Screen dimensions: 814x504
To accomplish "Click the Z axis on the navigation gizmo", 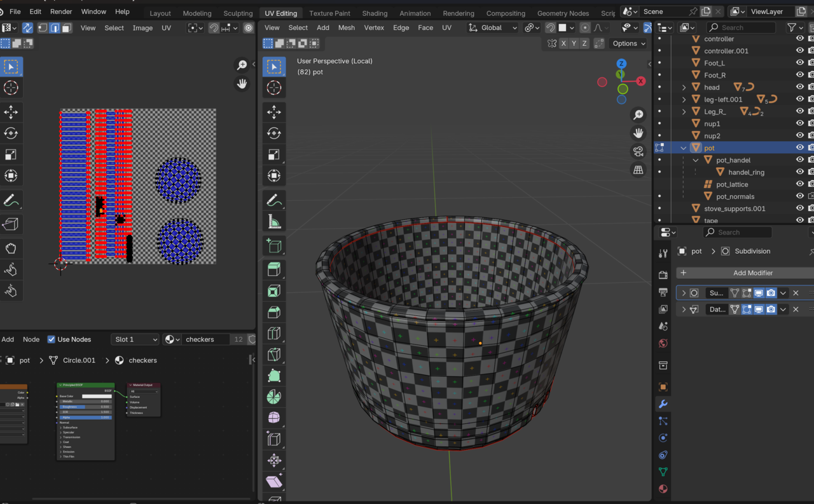I will (x=621, y=64).
